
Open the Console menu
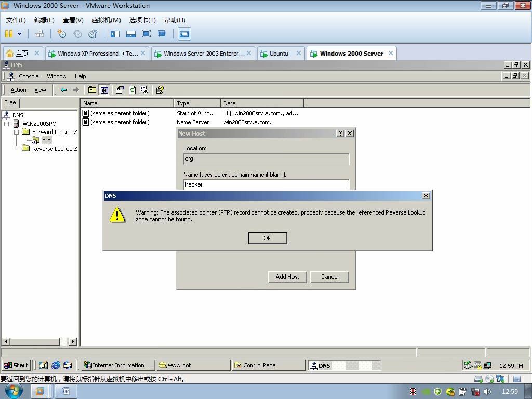coord(29,76)
